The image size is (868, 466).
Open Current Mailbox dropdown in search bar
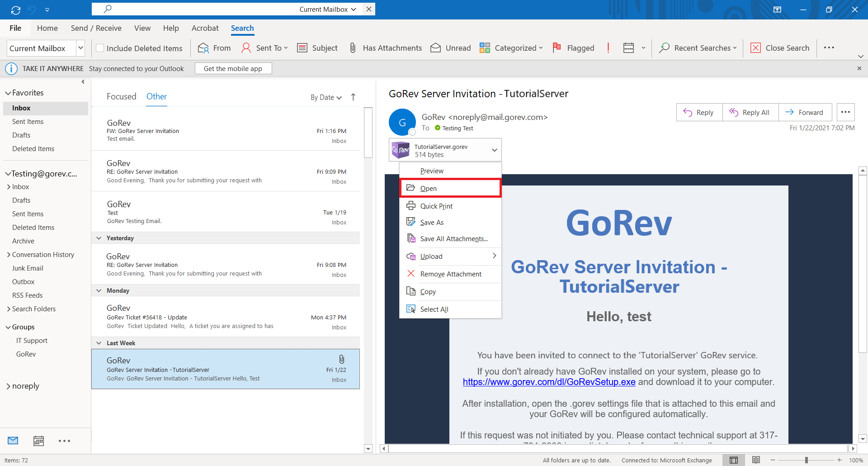point(328,9)
